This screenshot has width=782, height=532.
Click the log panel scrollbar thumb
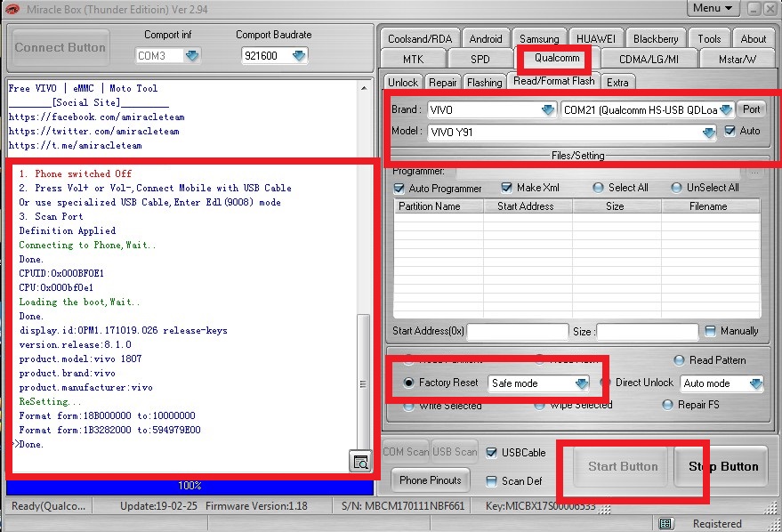(364, 384)
